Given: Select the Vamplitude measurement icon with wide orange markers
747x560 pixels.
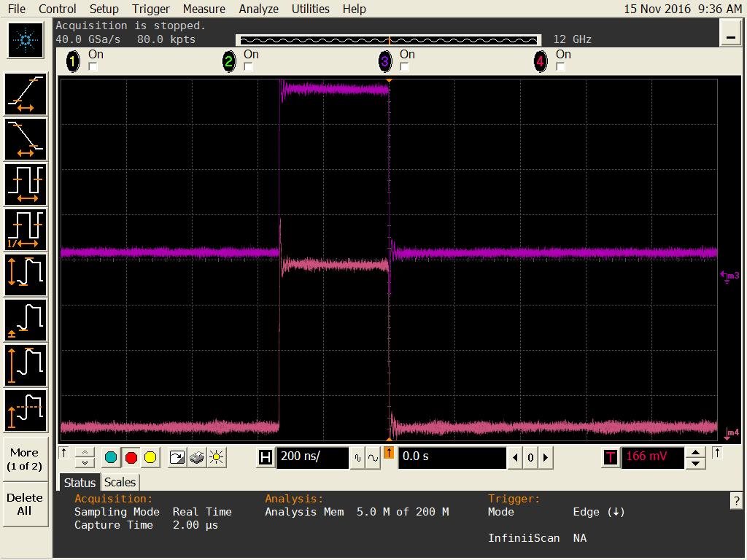Looking at the screenshot, I should tap(26, 275).
